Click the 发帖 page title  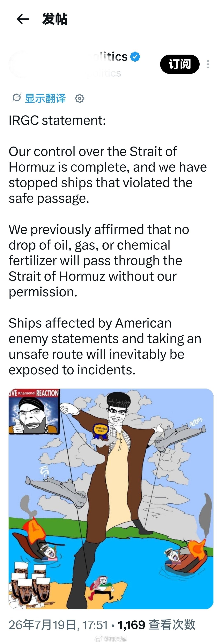tap(55, 19)
